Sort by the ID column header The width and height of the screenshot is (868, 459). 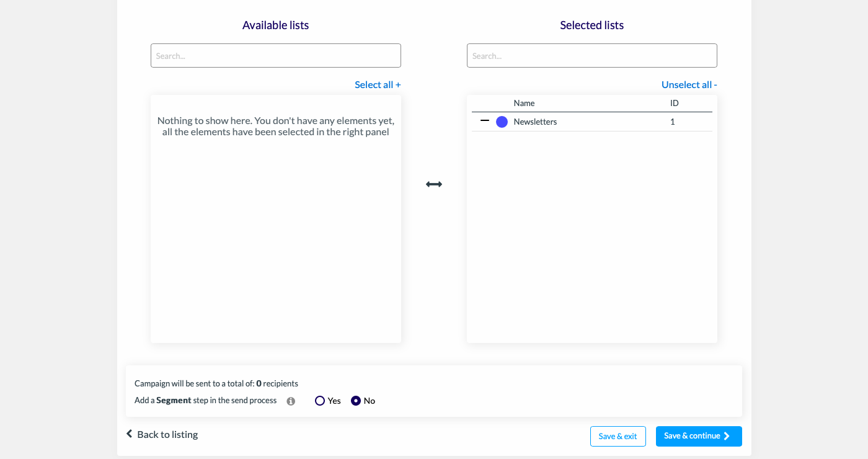click(x=675, y=103)
